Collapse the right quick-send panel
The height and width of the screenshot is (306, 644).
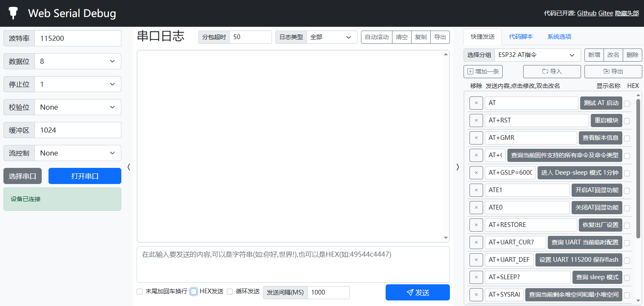(458, 167)
